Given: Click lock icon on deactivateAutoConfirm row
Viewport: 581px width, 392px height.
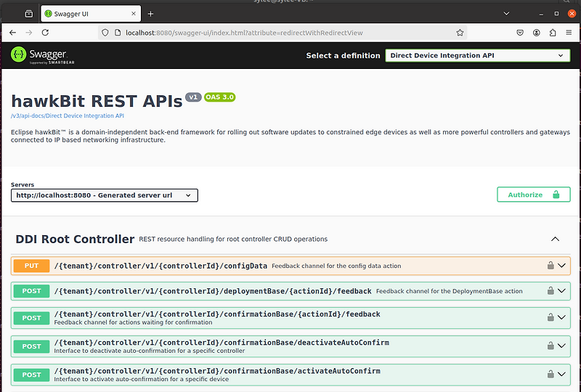Looking at the screenshot, I should [x=551, y=346].
